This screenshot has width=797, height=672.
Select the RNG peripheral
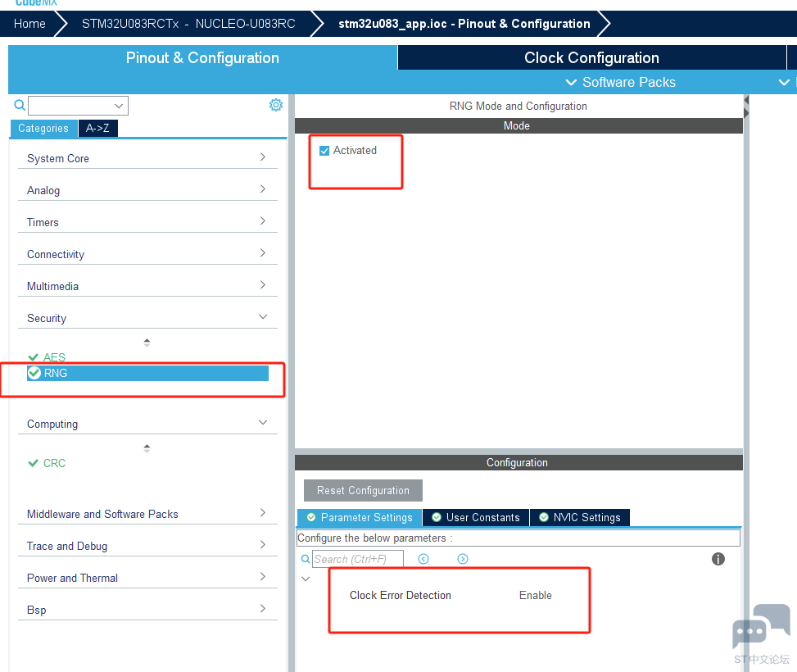coord(148,373)
